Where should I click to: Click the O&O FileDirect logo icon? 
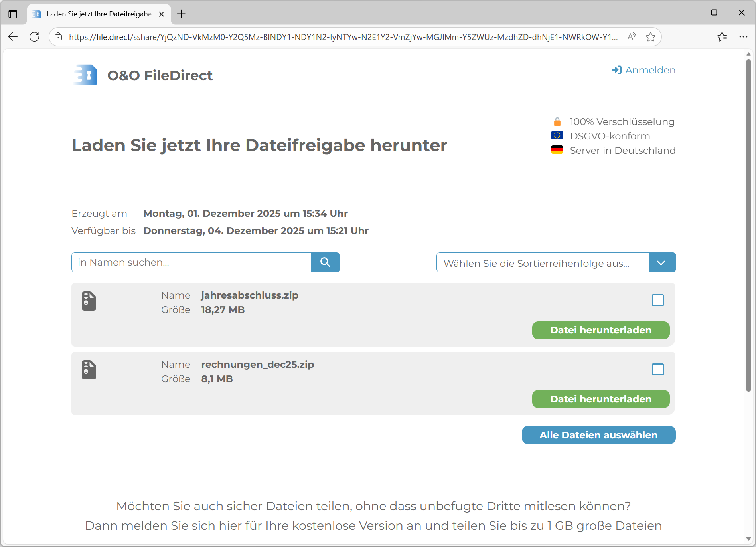pyautogui.click(x=86, y=75)
